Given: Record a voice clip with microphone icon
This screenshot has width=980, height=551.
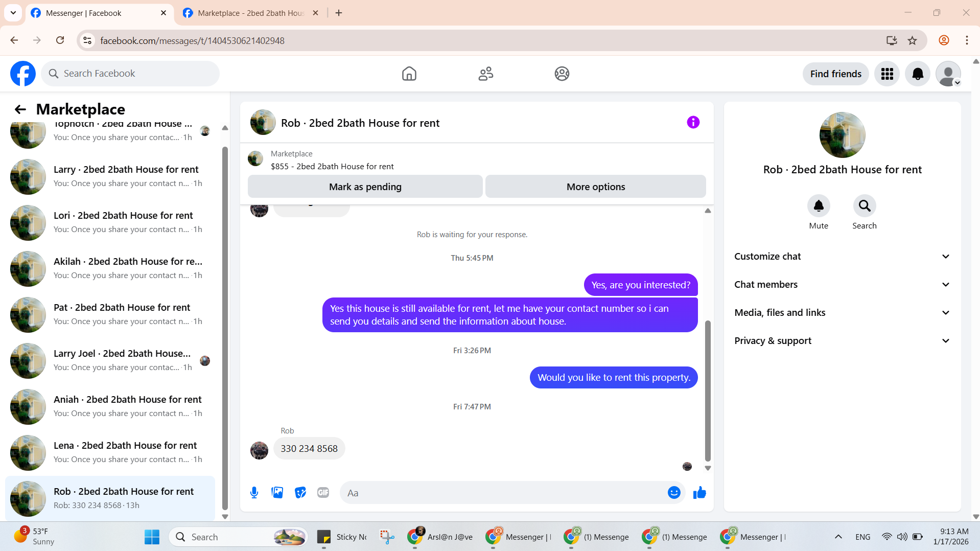Looking at the screenshot, I should (x=254, y=493).
